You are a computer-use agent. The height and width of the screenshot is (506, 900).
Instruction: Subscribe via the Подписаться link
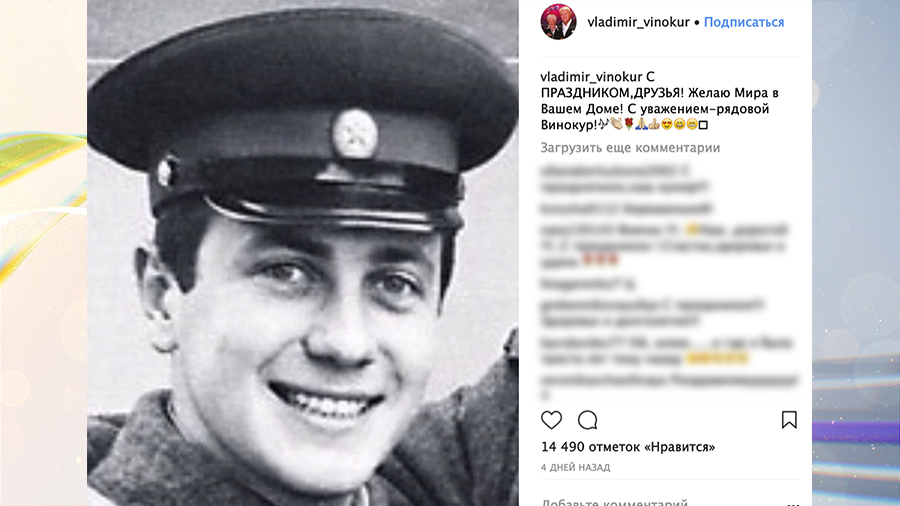point(744,22)
